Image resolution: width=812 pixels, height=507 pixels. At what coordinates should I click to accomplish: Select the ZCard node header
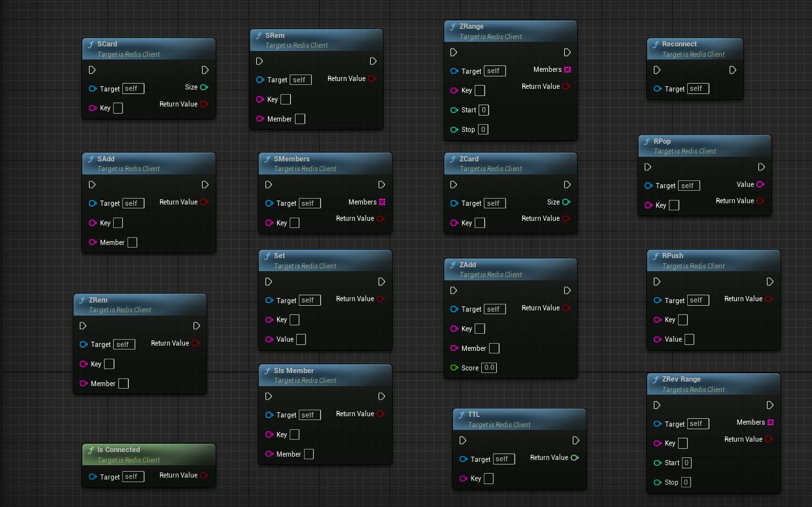click(511, 163)
